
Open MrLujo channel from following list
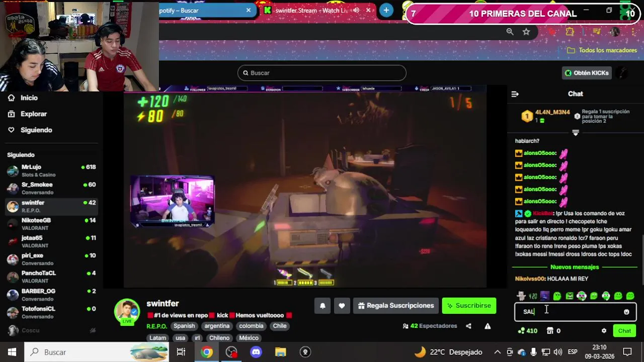50,171
